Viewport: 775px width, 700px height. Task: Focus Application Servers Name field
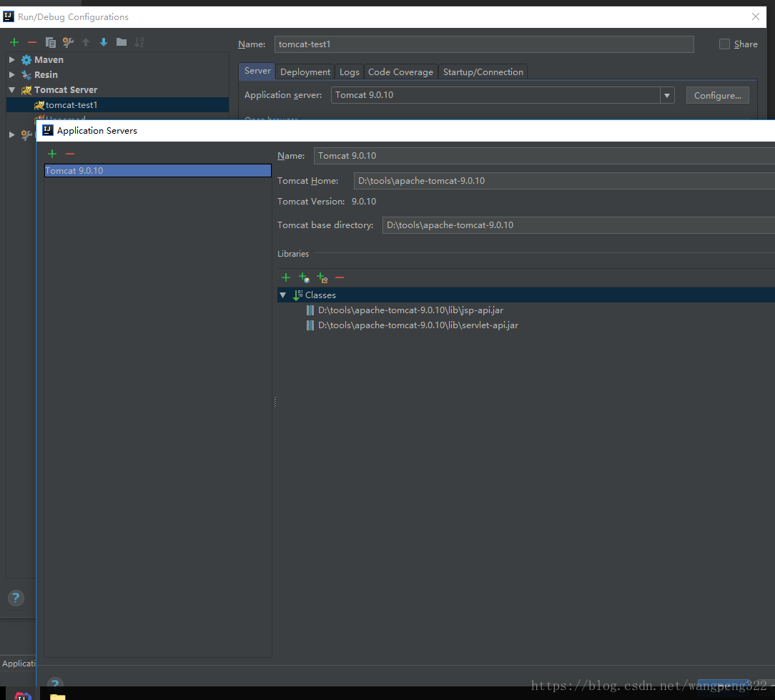click(544, 156)
